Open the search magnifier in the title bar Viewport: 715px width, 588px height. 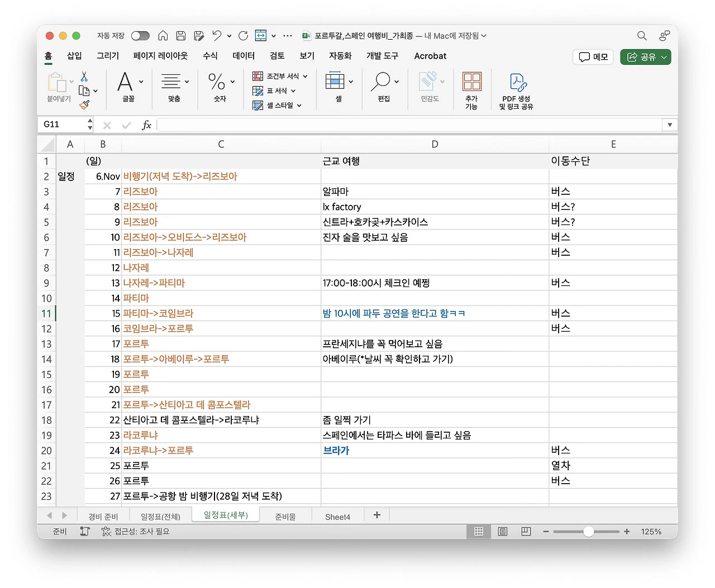642,36
